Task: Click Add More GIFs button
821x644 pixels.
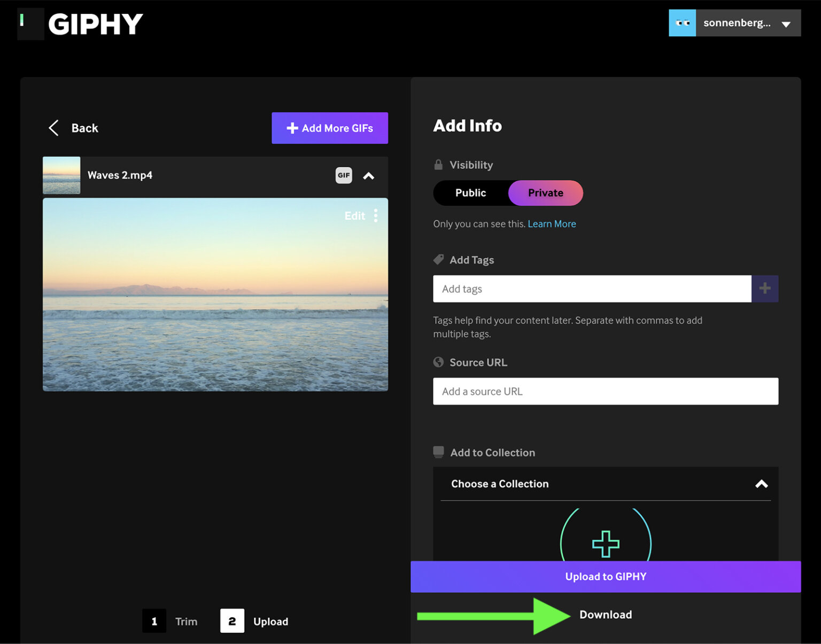Action: click(330, 128)
